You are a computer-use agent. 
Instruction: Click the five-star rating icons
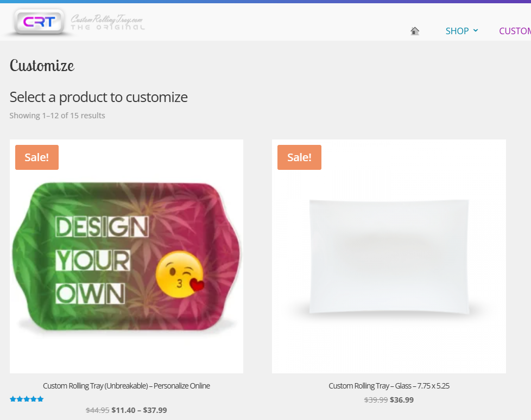pyautogui.click(x=27, y=399)
